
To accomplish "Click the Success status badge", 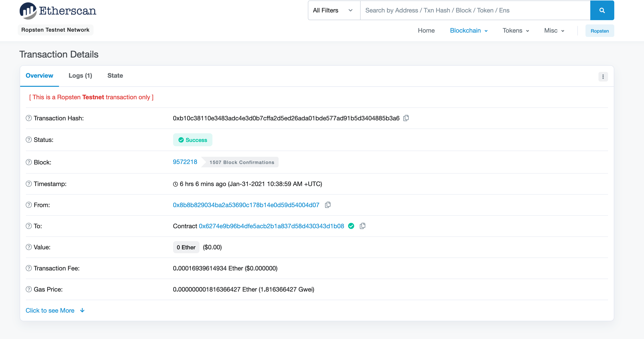I will click(193, 140).
